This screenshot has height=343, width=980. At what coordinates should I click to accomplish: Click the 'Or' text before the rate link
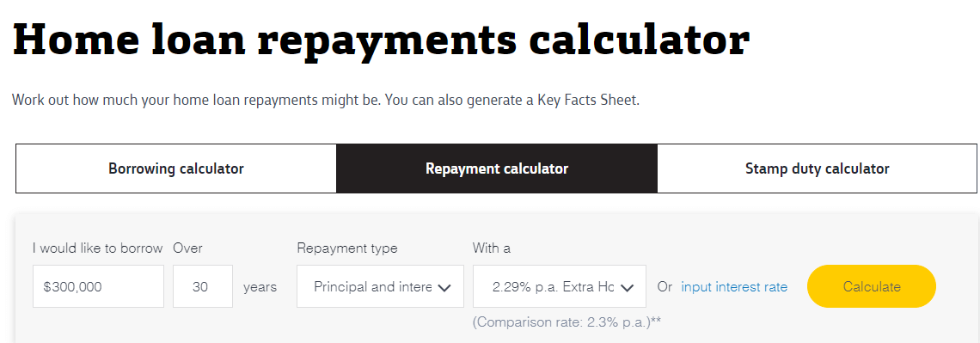click(665, 287)
